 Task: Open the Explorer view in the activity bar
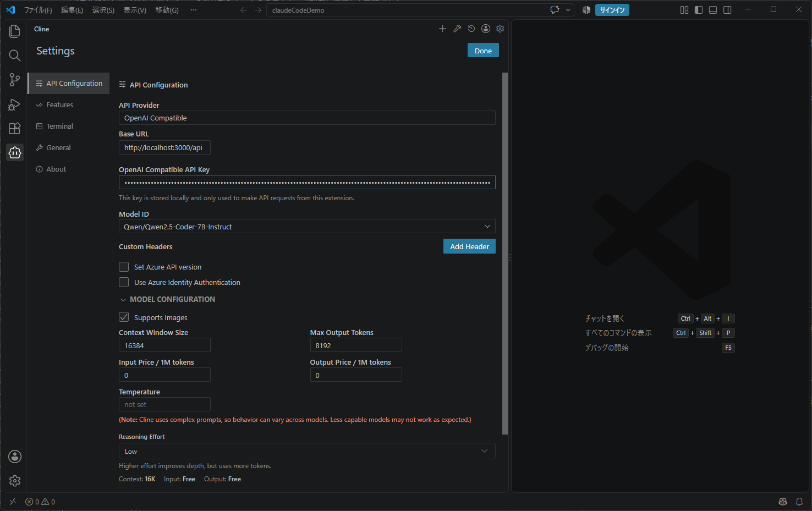(x=15, y=31)
